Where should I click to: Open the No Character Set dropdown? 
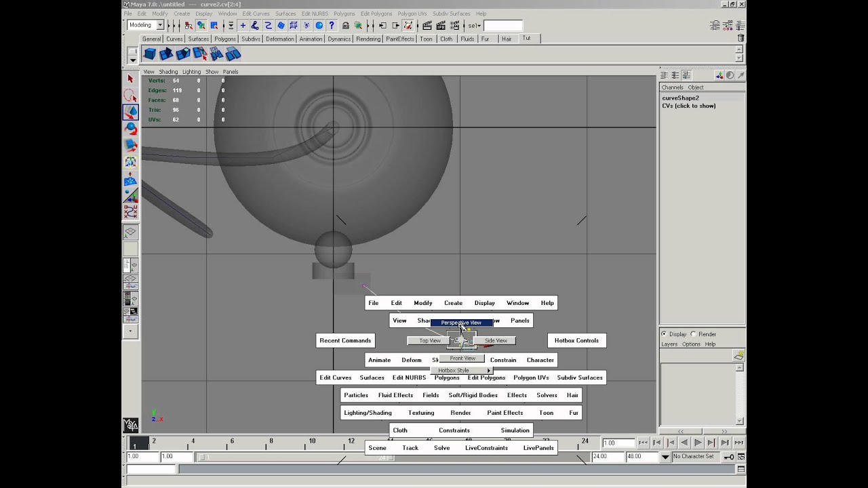click(665, 457)
